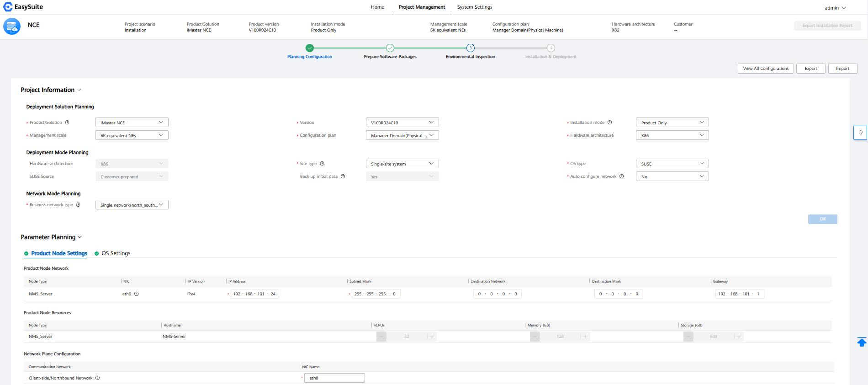The image size is (868, 385).
Task: Open the Installation mode Product Only dropdown
Action: [672, 123]
